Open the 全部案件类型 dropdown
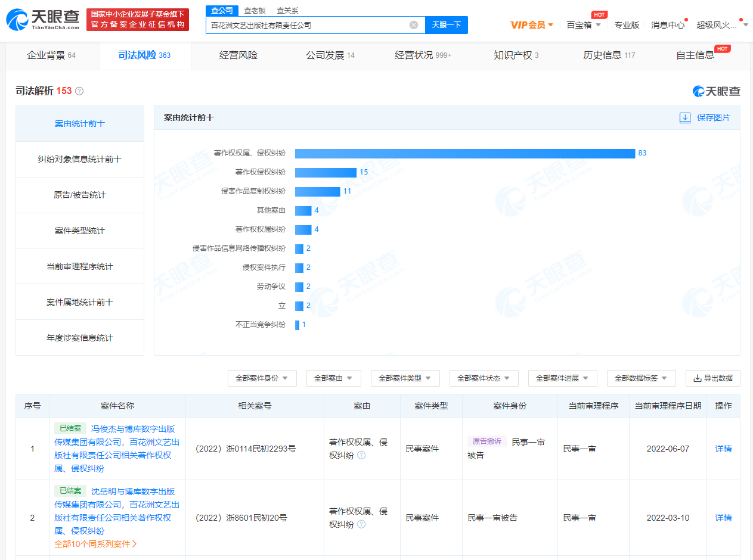Viewport: 753px width, 560px height. pyautogui.click(x=405, y=378)
